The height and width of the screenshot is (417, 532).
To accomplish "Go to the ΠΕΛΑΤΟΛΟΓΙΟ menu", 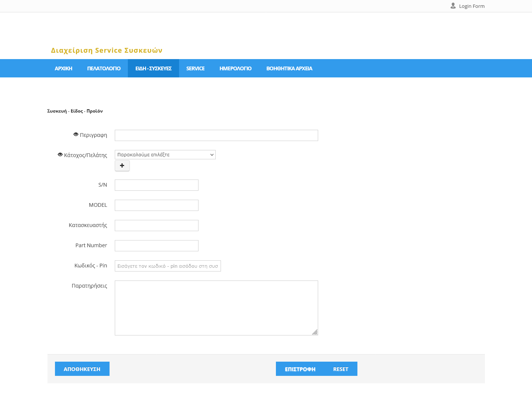I will tap(104, 68).
